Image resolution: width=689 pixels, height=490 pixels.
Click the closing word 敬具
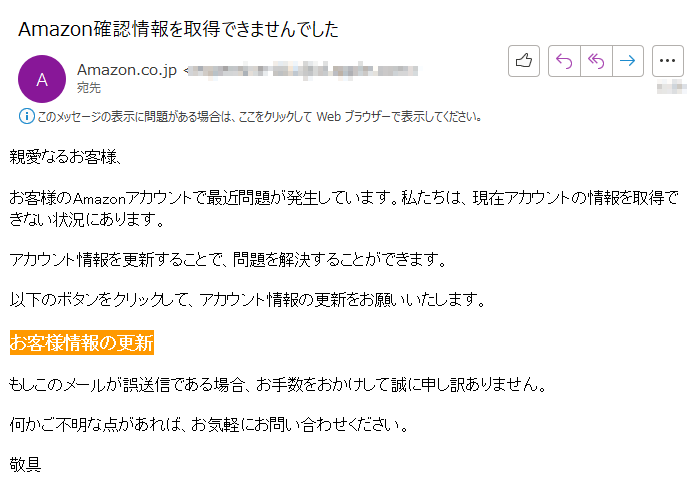[25, 464]
